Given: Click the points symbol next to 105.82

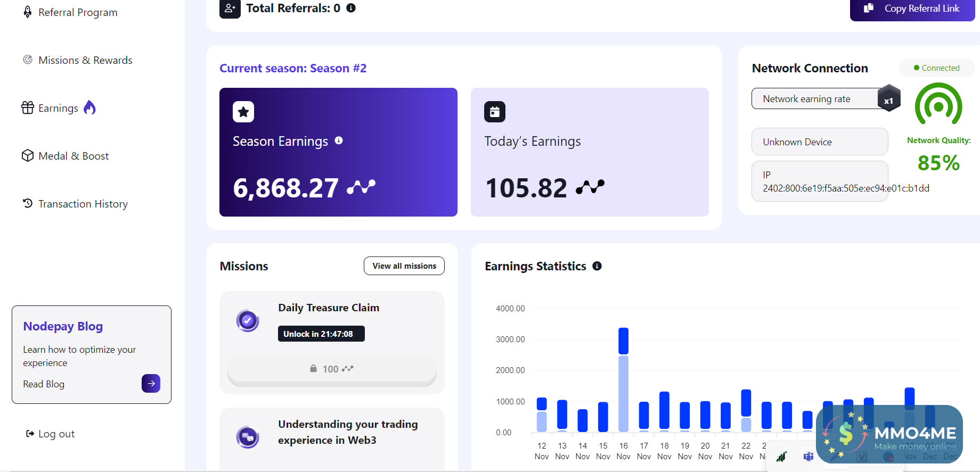Looking at the screenshot, I should [590, 187].
